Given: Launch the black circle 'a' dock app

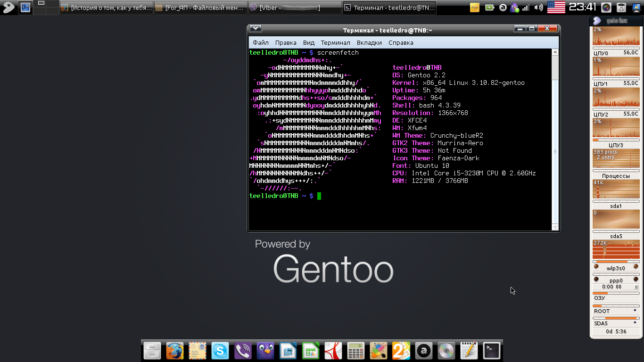Looking at the screenshot, I should point(424,351).
